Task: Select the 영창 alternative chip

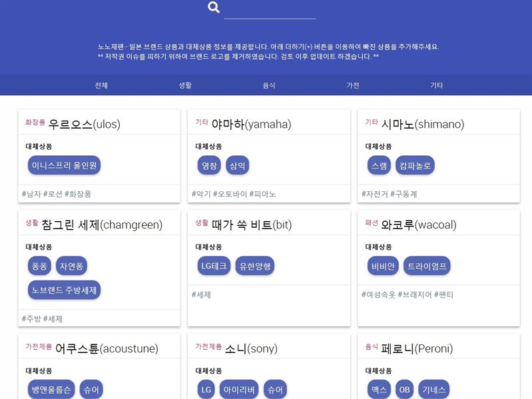Action: click(209, 165)
